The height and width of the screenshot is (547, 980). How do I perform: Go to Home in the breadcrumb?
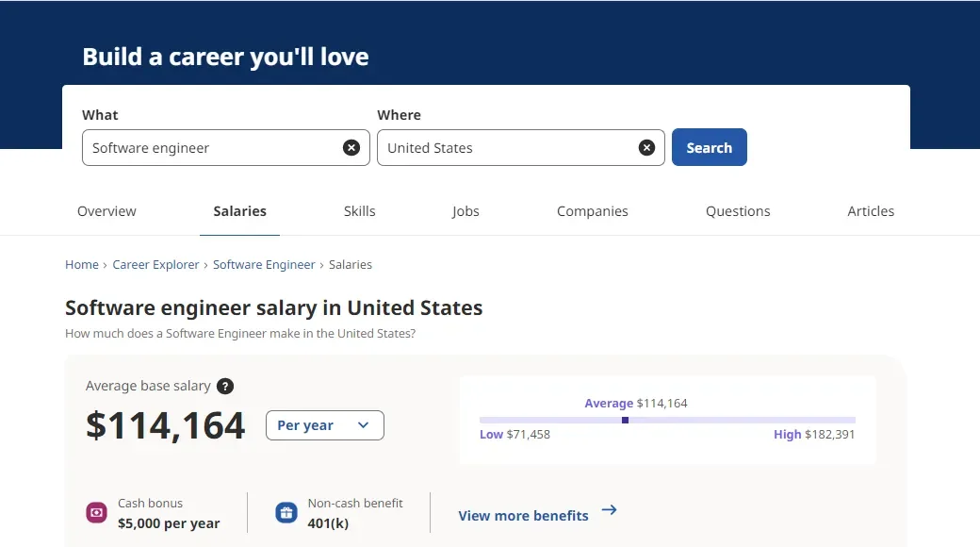pyautogui.click(x=82, y=265)
